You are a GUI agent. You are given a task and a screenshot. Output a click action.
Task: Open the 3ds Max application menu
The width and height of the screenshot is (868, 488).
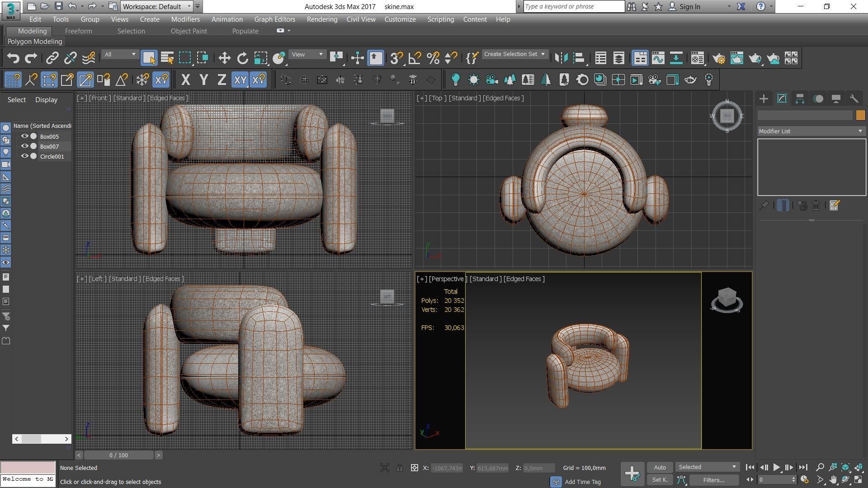pos(10,10)
